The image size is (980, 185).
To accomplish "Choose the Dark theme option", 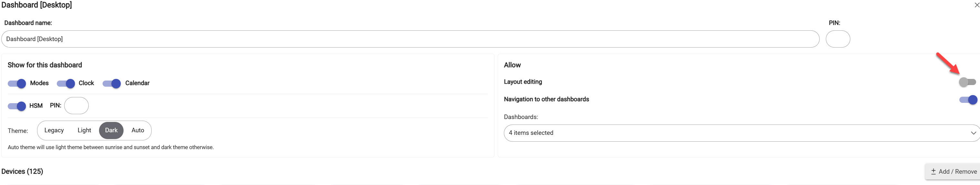I will 111,130.
